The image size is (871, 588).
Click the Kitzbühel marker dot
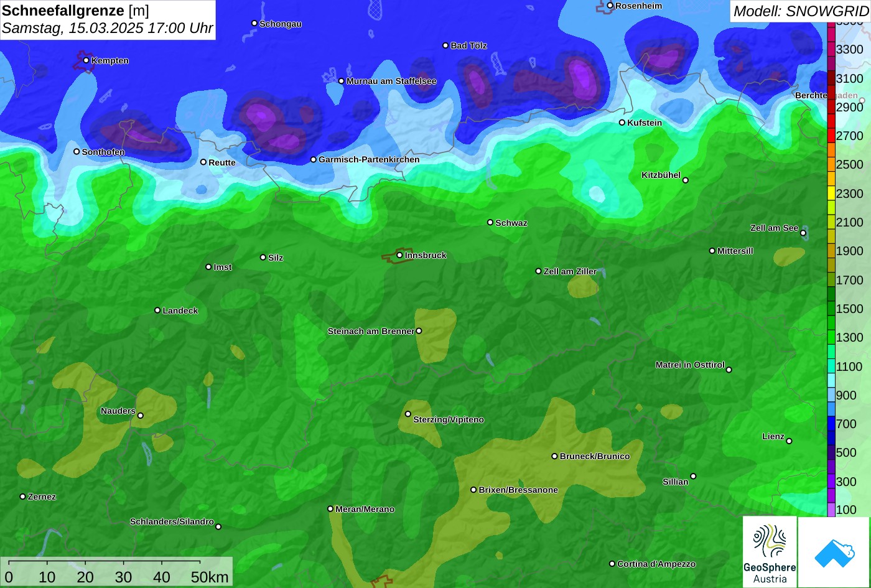tap(686, 180)
